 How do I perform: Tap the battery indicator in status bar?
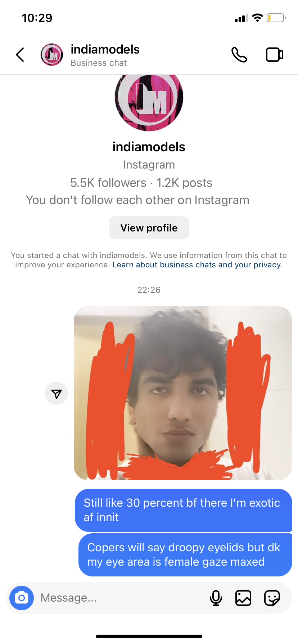pos(276,18)
